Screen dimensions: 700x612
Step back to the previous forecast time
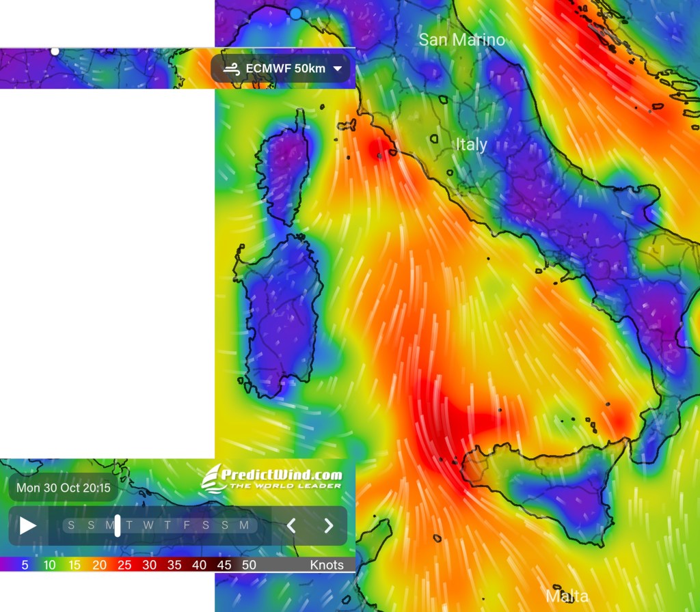tap(291, 525)
